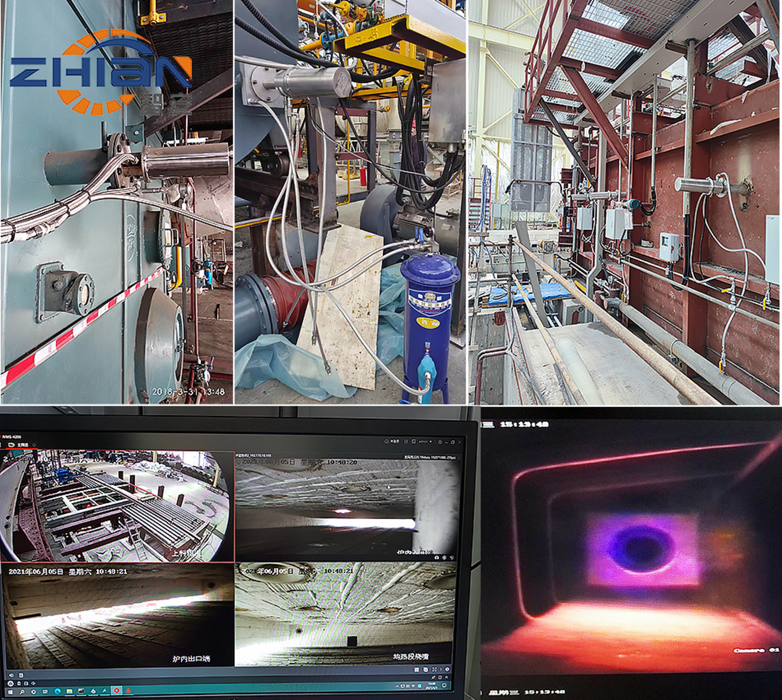Select the soaking zone camera feed
This screenshot has width=782, height=700.
[345, 615]
